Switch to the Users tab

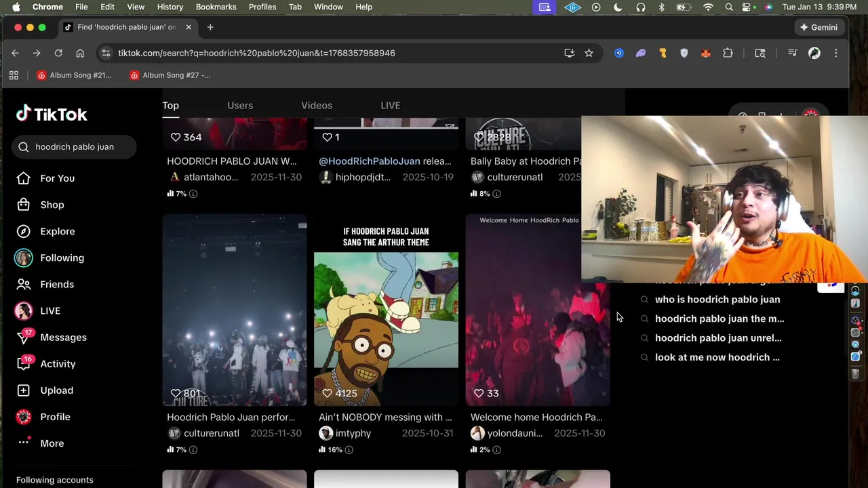[x=240, y=105]
